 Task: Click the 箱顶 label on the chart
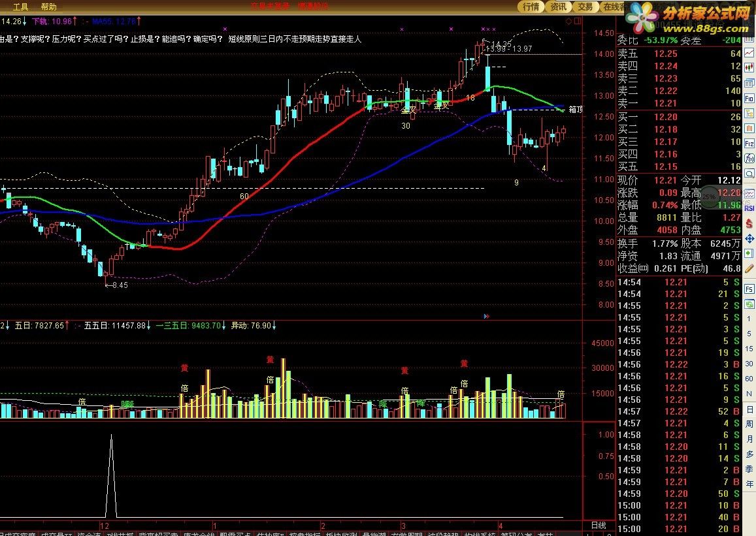pos(575,109)
